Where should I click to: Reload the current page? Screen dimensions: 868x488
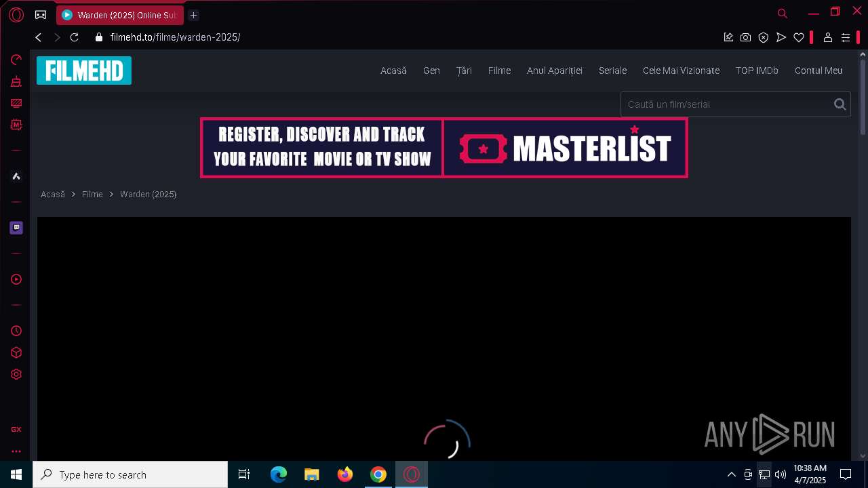75,37
